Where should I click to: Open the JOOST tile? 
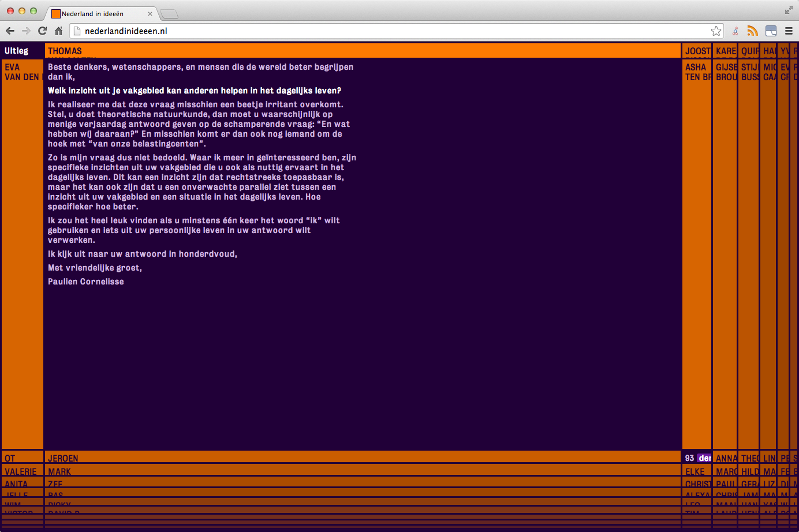click(697, 51)
